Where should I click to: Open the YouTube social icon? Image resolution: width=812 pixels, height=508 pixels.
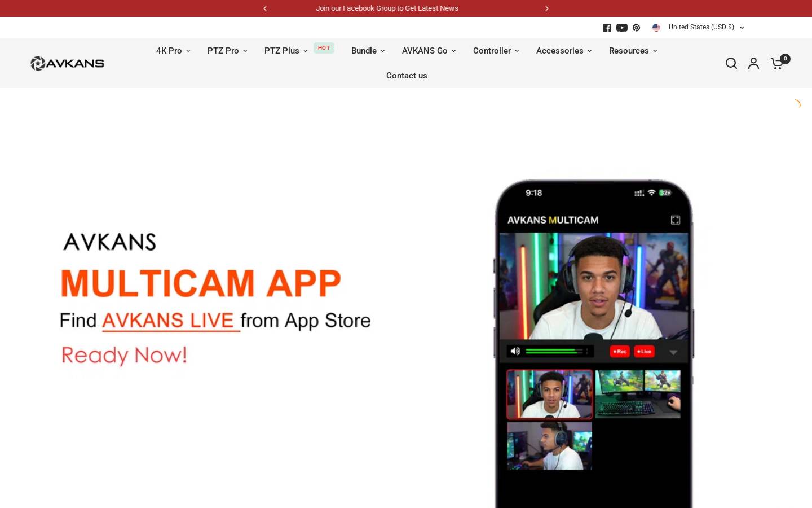point(622,28)
